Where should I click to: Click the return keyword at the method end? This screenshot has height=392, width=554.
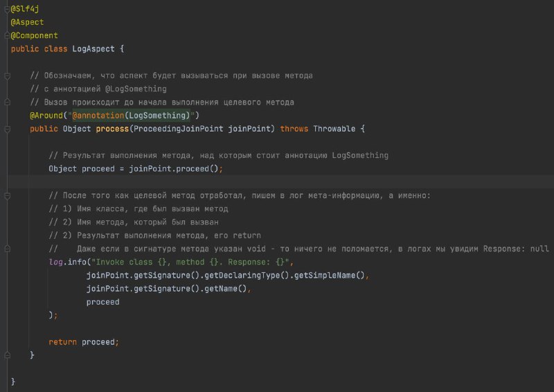62,342
